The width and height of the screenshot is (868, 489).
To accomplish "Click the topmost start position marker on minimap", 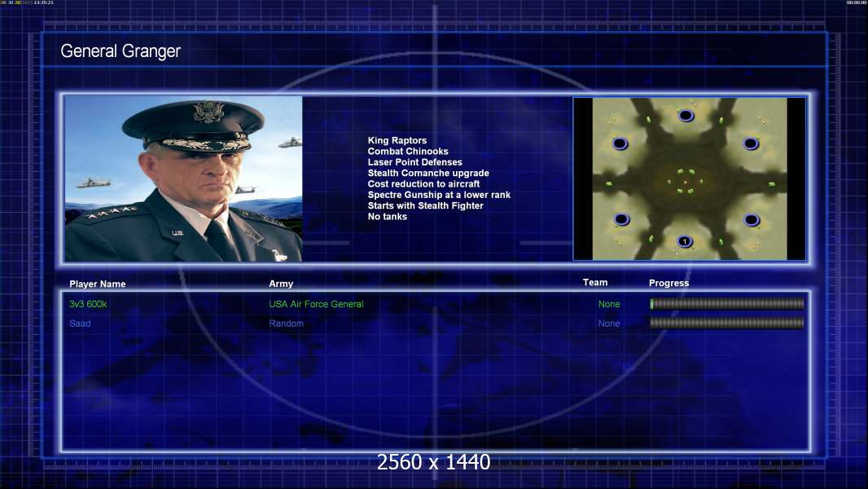I will point(686,116).
